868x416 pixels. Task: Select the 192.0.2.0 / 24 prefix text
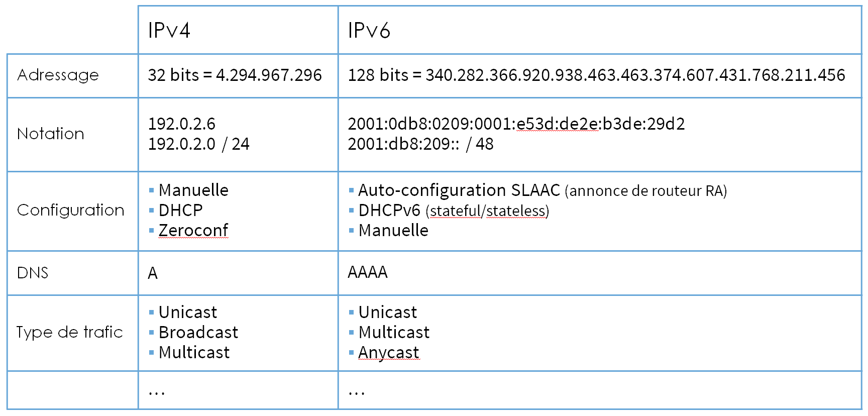199,144
